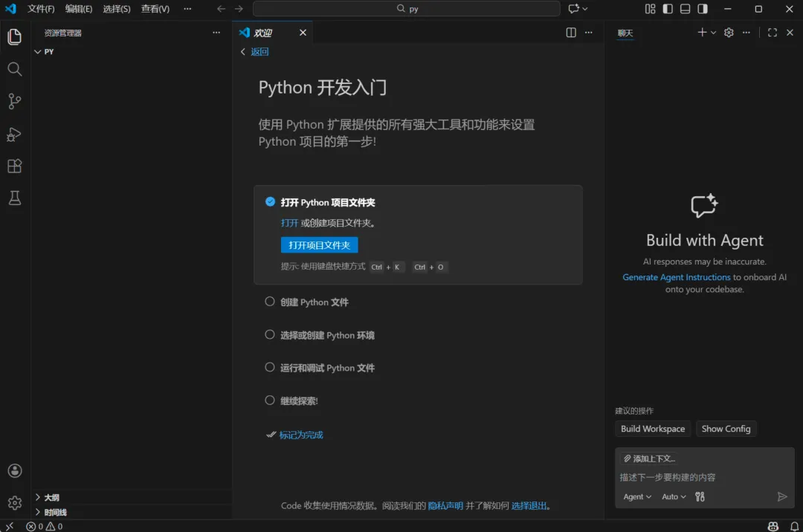Open the 文件(F) menu

pyautogui.click(x=41, y=9)
